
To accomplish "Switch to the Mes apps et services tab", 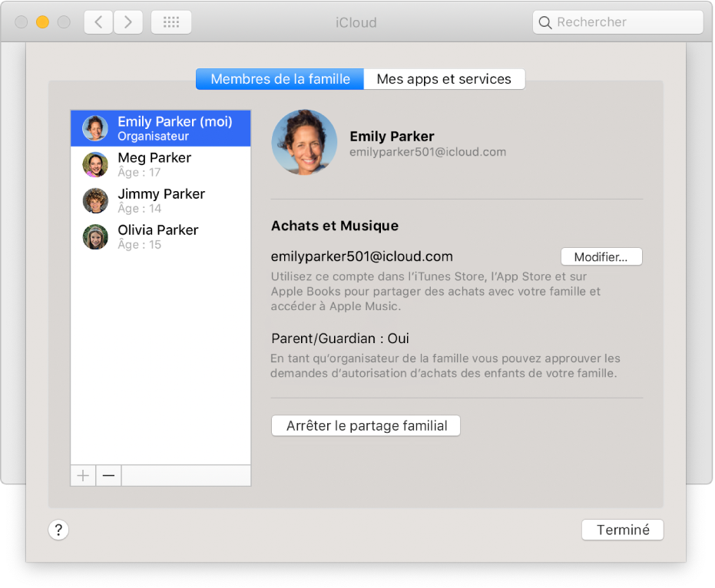I will click(x=444, y=79).
